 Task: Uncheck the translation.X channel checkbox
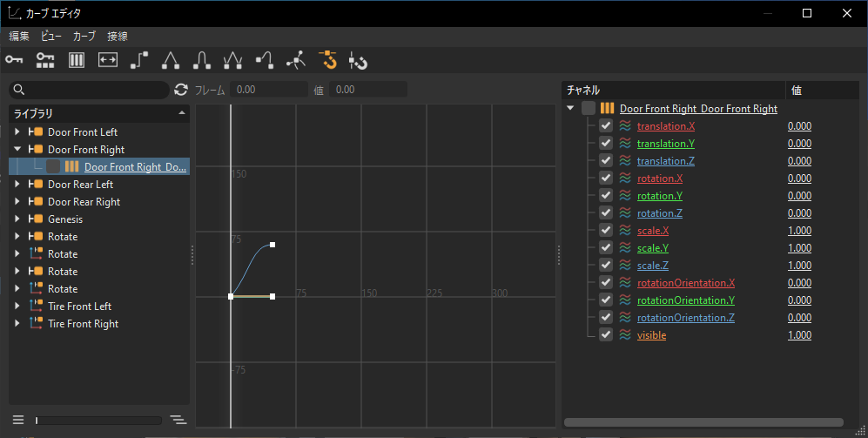click(606, 125)
